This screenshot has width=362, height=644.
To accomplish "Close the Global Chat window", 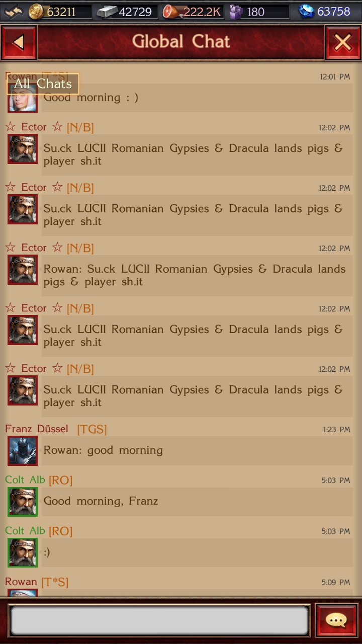I will coord(343,43).
